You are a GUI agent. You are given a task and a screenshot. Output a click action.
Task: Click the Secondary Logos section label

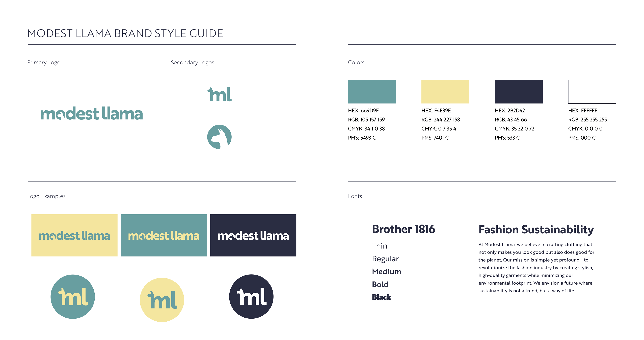(x=192, y=63)
